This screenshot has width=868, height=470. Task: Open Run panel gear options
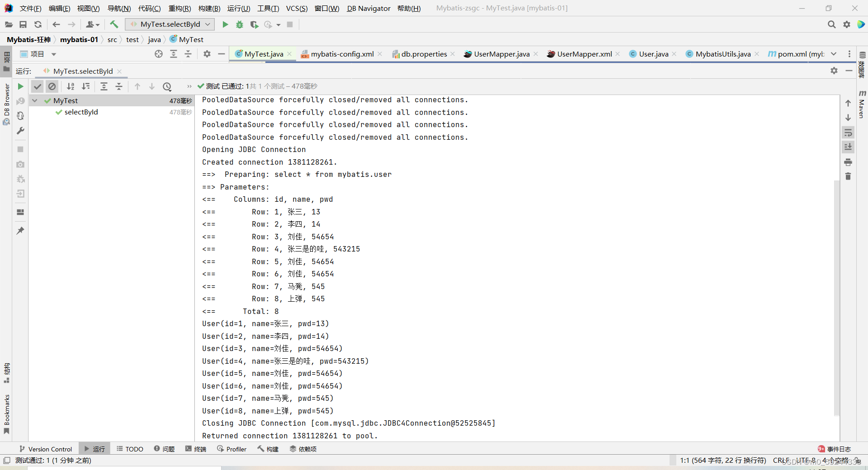click(834, 71)
